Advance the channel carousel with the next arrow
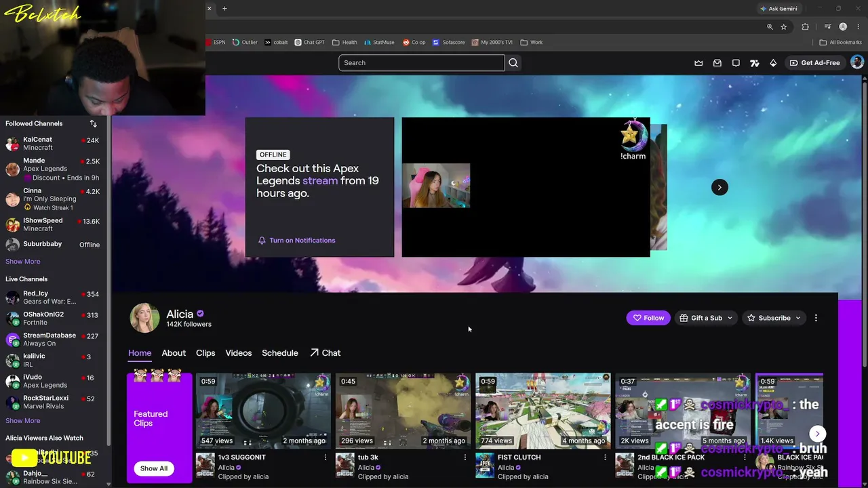 point(719,187)
